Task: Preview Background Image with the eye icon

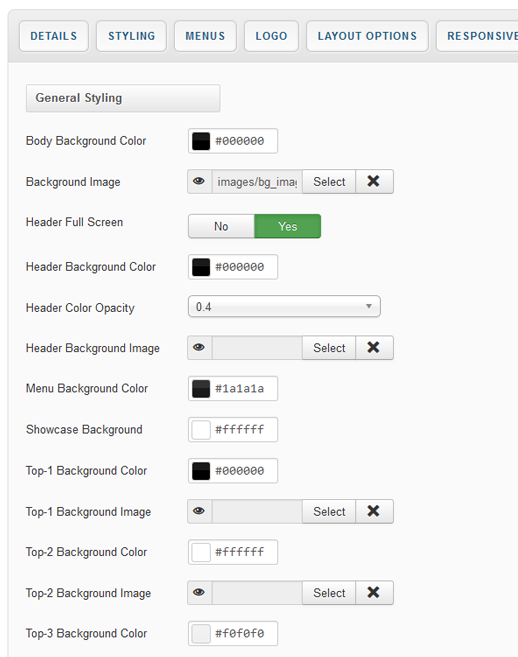Action: click(199, 181)
